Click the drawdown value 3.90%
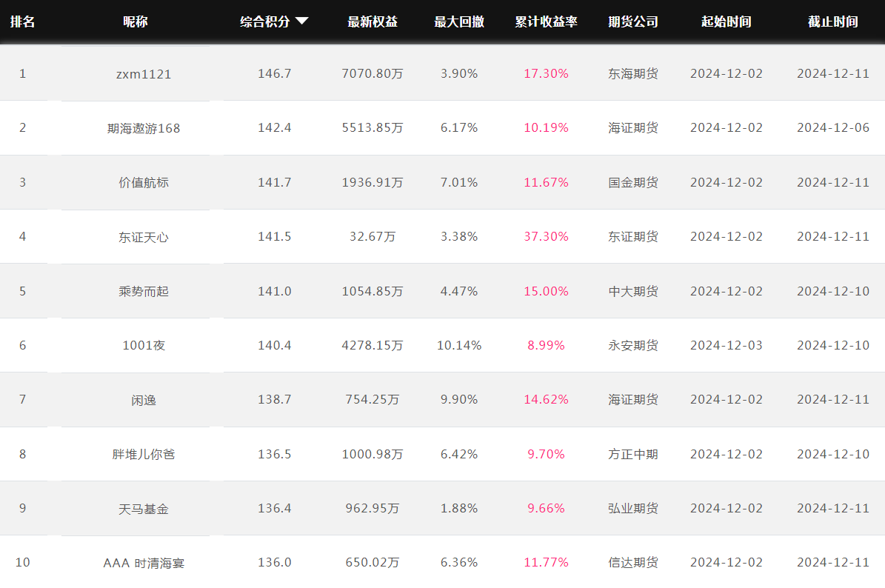This screenshot has height=588, width=885. click(459, 73)
